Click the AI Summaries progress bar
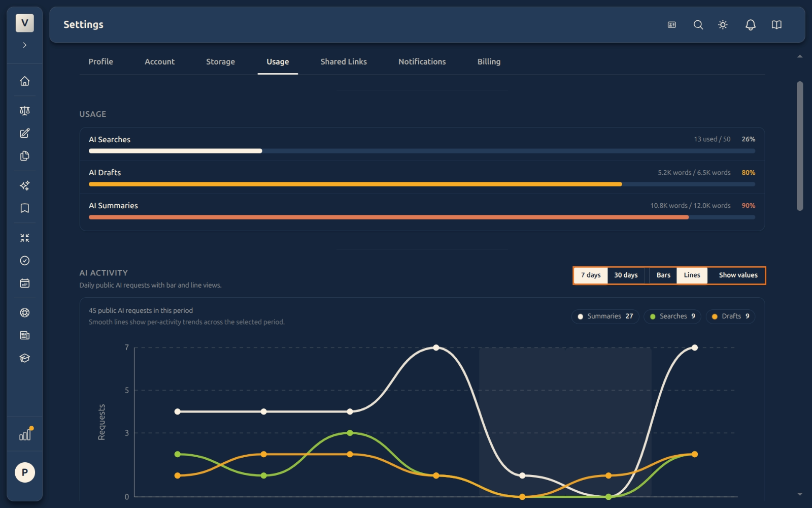 (x=422, y=217)
